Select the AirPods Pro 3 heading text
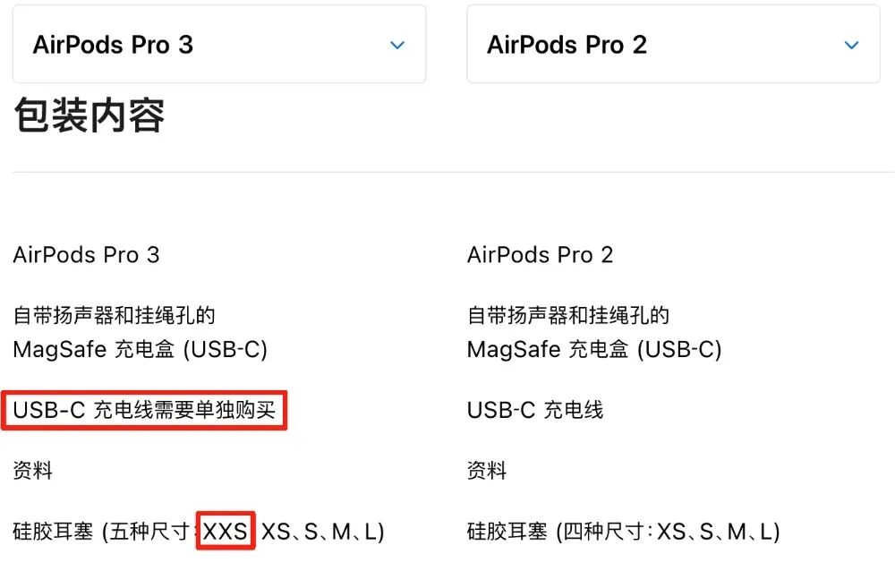 [x=86, y=255]
